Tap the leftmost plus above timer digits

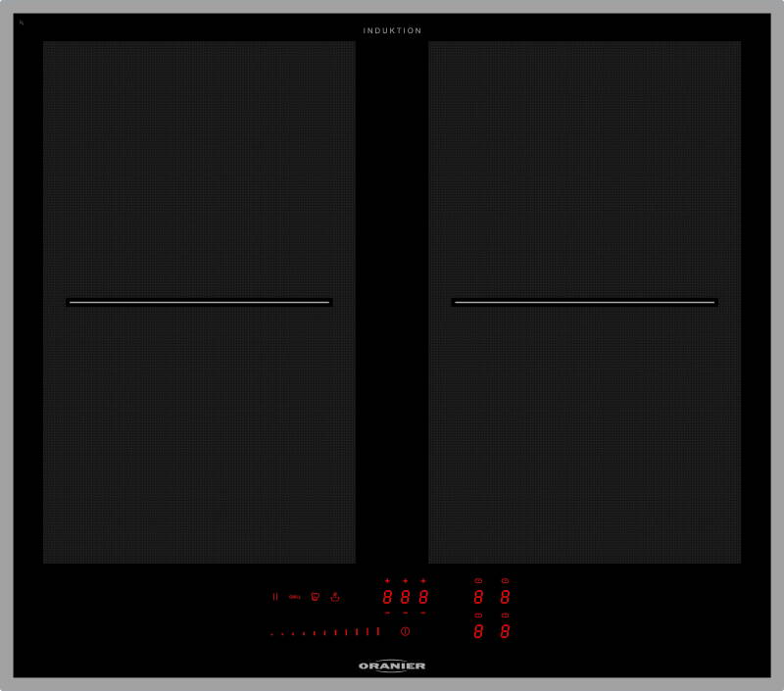click(x=387, y=580)
